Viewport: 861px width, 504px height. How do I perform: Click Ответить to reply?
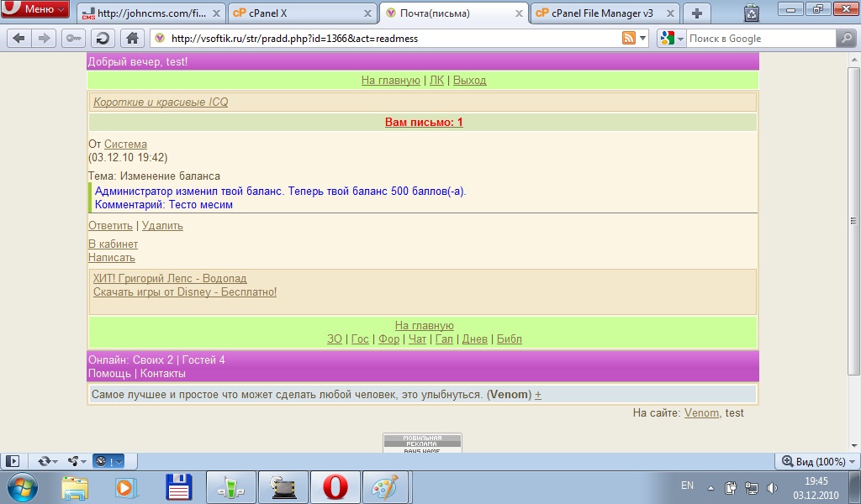110,225
